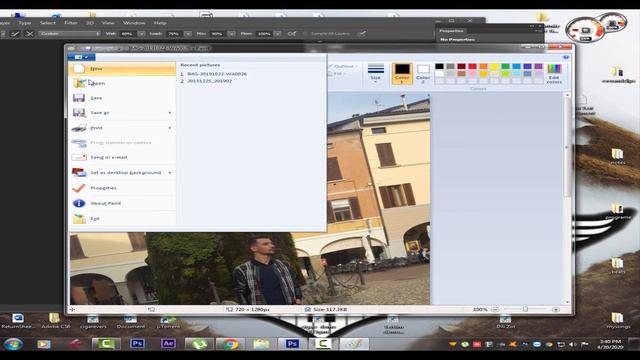Open Photoshop View menu

[108, 23]
